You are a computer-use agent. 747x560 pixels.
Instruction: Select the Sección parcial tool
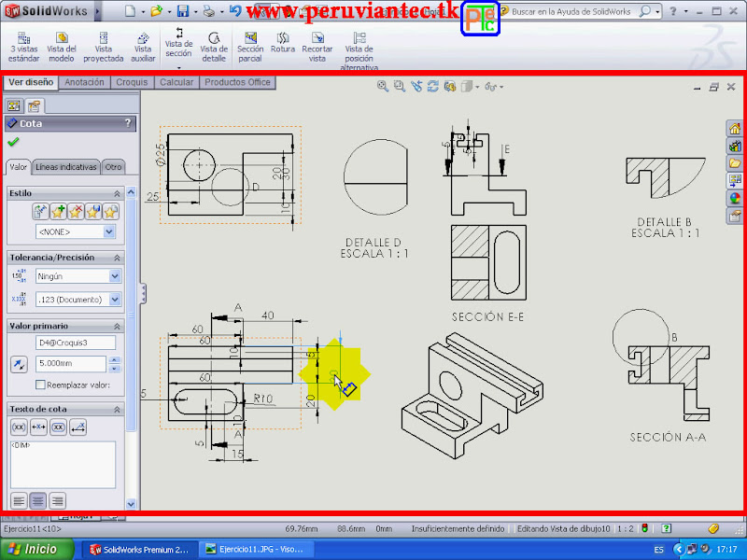pyautogui.click(x=250, y=47)
